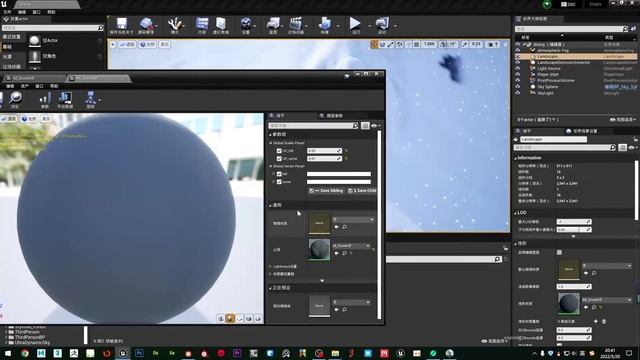Click the Save Current Level toolbar icon
640x360 pixels.
pos(122,24)
